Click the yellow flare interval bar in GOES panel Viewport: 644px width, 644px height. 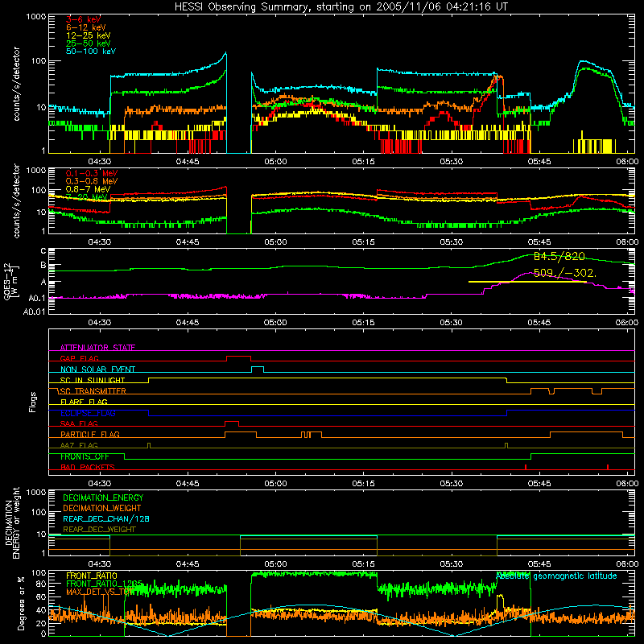pos(527,282)
